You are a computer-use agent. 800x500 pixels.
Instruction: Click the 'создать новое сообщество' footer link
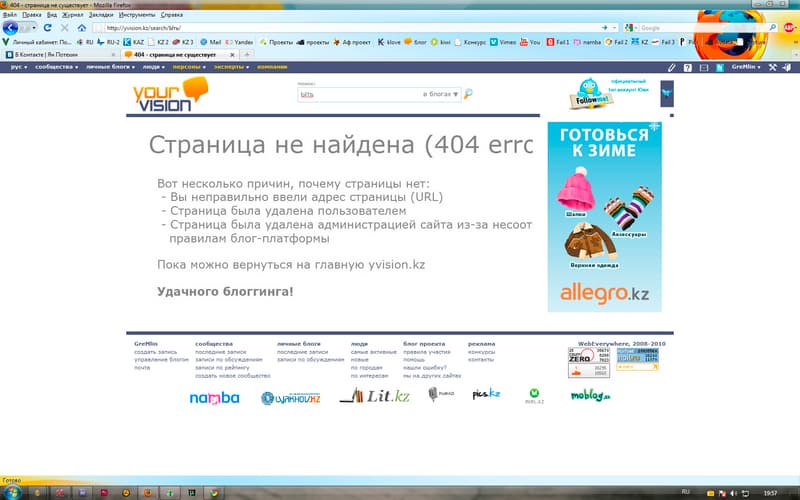click(x=233, y=376)
